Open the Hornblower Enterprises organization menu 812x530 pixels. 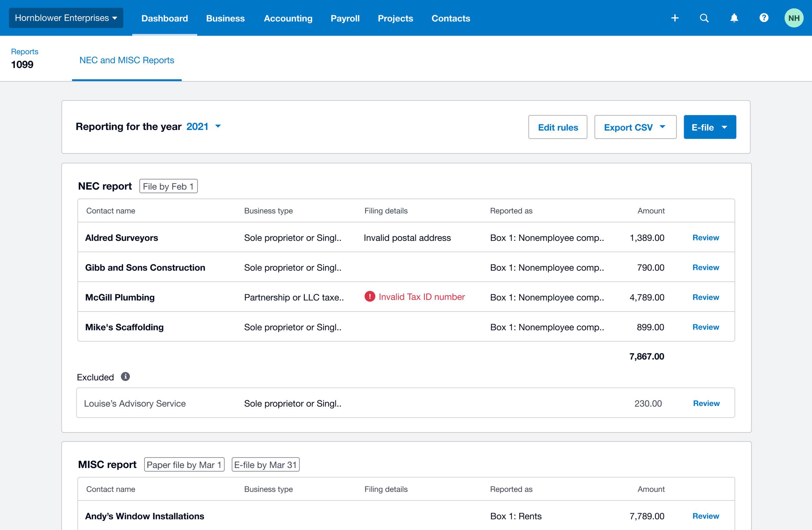tap(66, 17)
